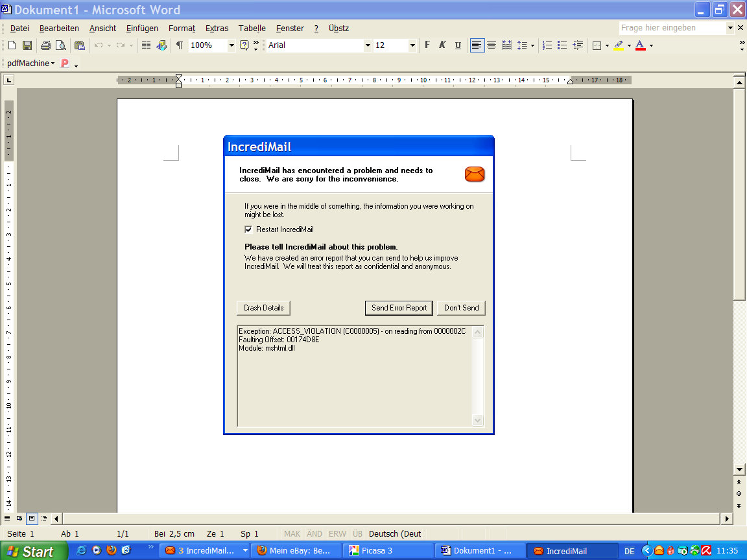Switch to web layout view
747x560 pixels.
[x=19, y=518]
